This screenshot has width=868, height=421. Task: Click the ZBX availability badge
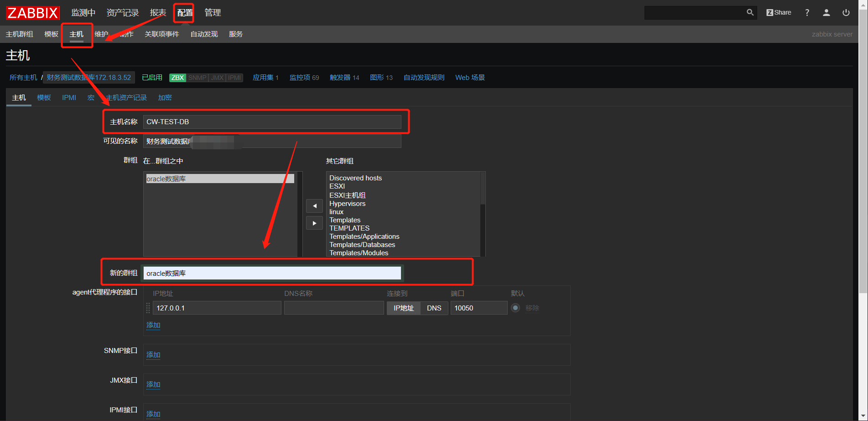click(177, 78)
